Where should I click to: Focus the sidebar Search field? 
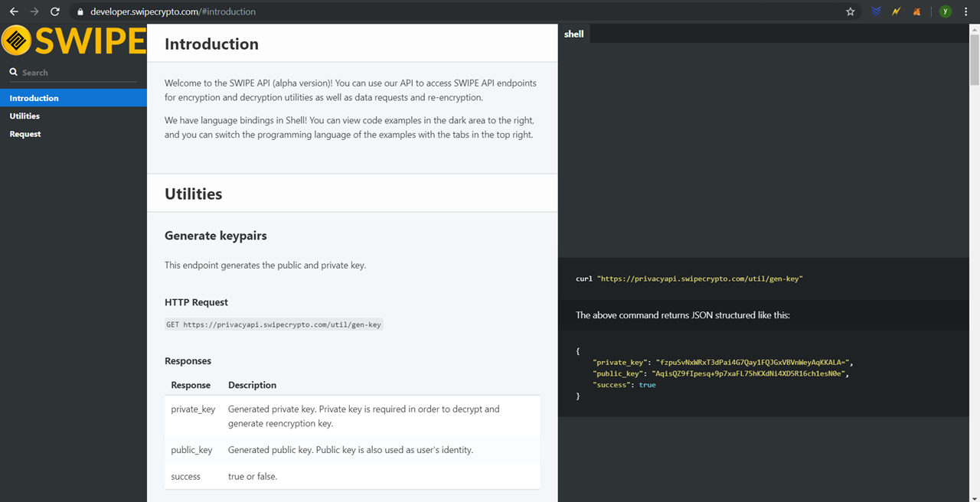click(77, 73)
